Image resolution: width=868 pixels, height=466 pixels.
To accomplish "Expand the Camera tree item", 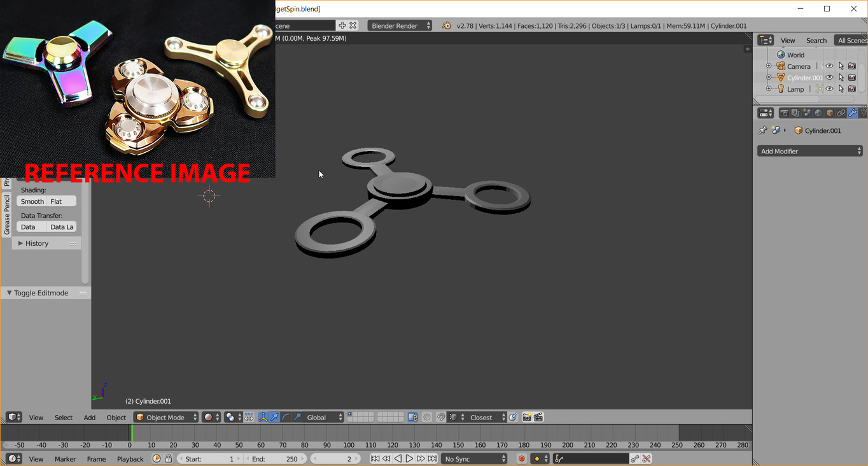I will click(x=769, y=66).
